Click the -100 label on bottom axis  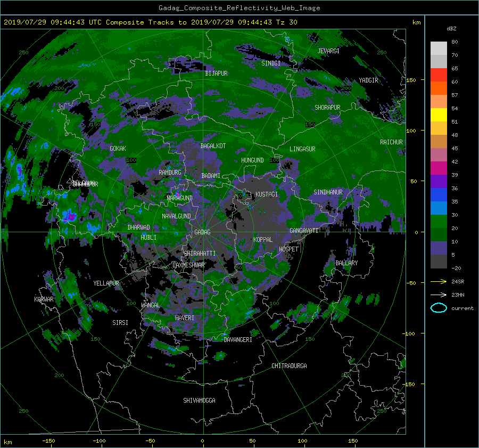pos(99,441)
